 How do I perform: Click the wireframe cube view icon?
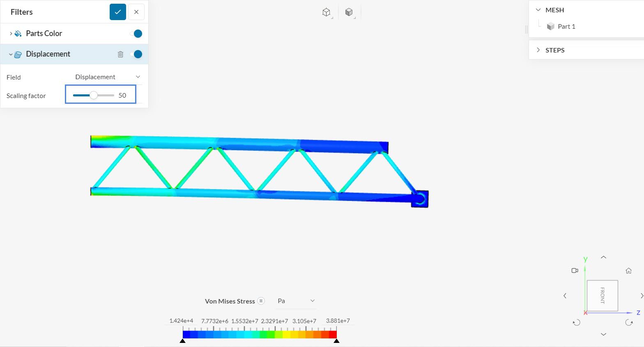326,12
